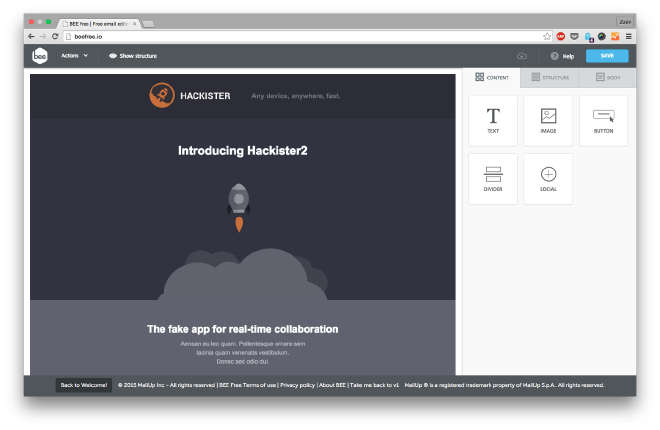The height and width of the screenshot is (430, 660).
Task: Click the Pocket extension icon
Action: click(x=574, y=37)
